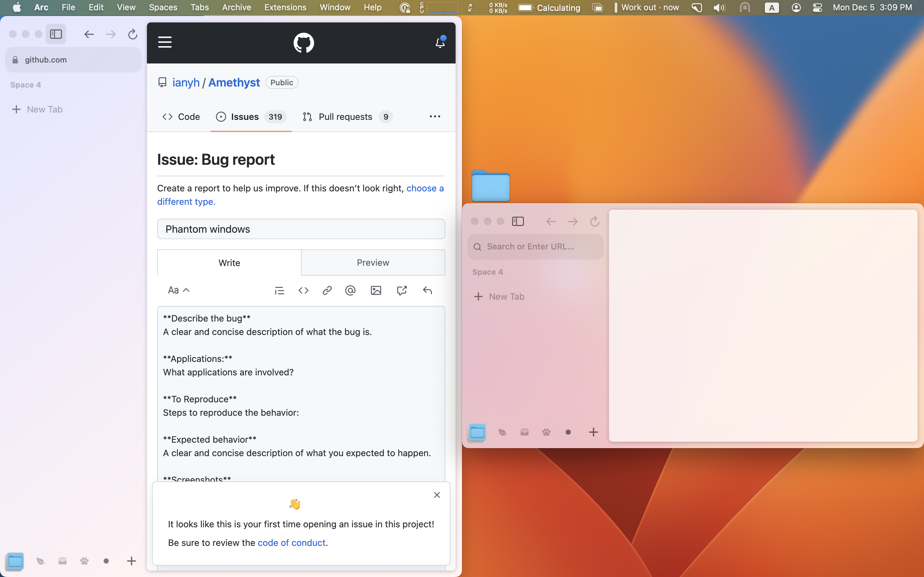Mention a user with the @ icon
The height and width of the screenshot is (577, 924).
click(x=350, y=290)
